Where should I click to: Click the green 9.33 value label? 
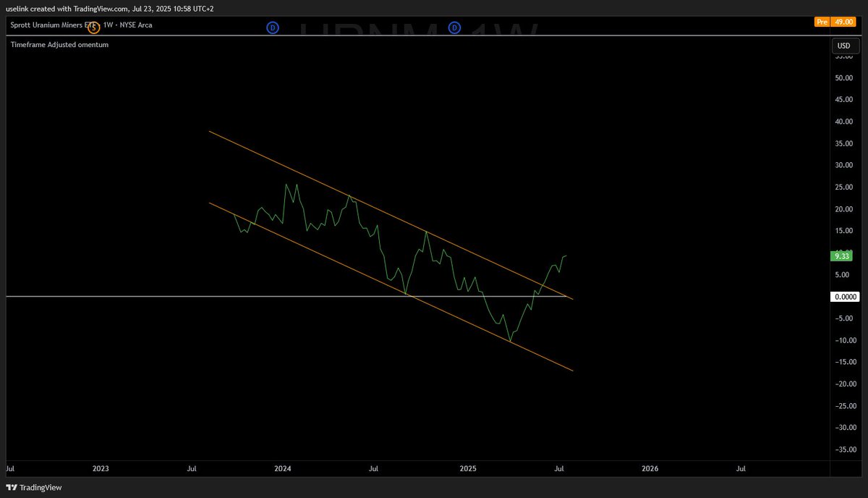pos(843,256)
